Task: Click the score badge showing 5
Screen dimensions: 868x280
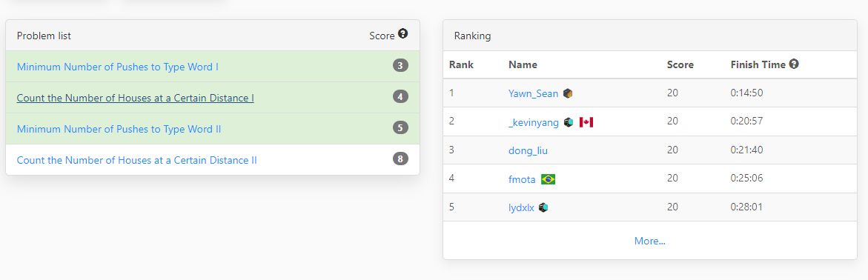Action: click(x=401, y=128)
